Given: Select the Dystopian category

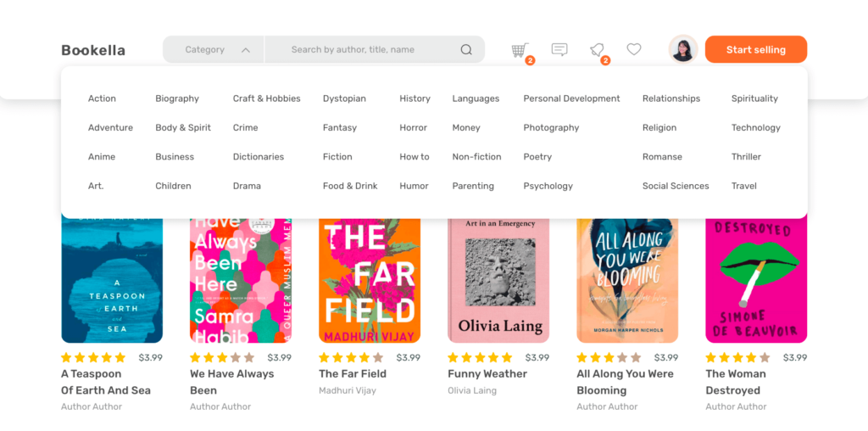Looking at the screenshot, I should point(344,98).
